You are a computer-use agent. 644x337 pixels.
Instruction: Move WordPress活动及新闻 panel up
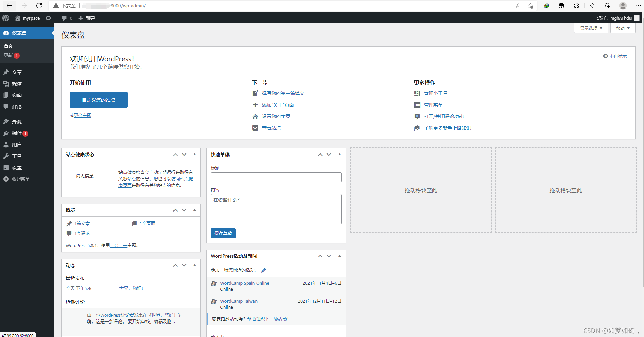pos(320,256)
